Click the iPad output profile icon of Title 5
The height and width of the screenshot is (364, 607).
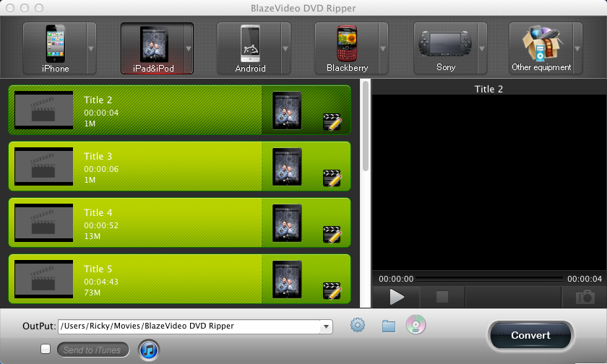(x=287, y=279)
